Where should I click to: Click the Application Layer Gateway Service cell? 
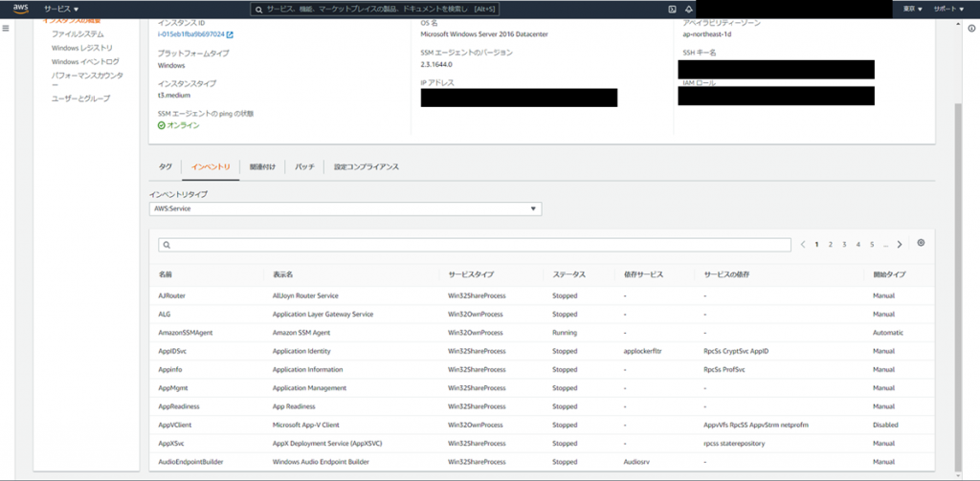(323, 314)
